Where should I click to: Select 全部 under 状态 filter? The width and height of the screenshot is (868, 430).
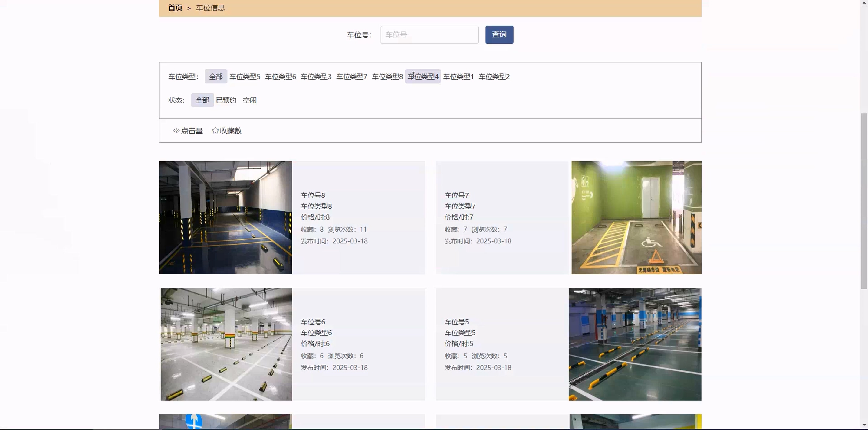202,100
